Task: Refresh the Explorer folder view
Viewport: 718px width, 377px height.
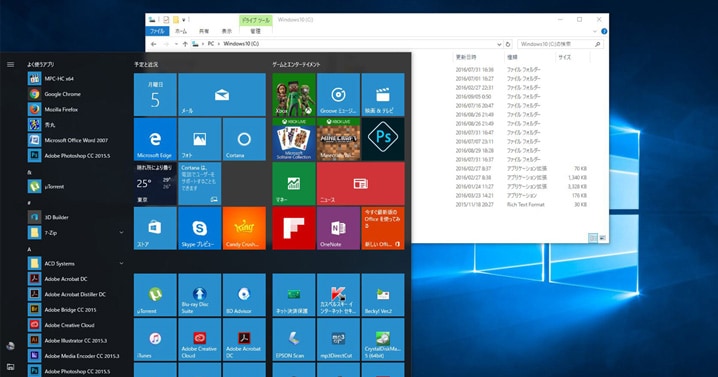Action: (507, 44)
